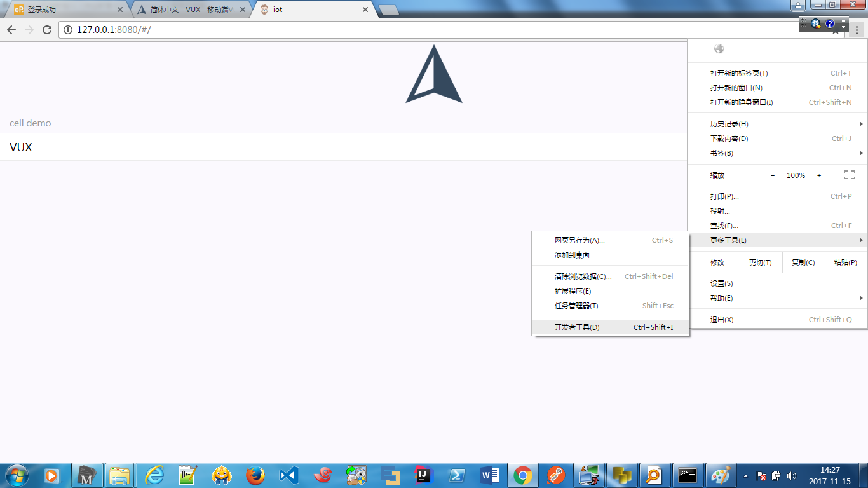The width and height of the screenshot is (868, 488).
Task: Open 扩展程序(E) from the submenu
Action: (x=611, y=291)
